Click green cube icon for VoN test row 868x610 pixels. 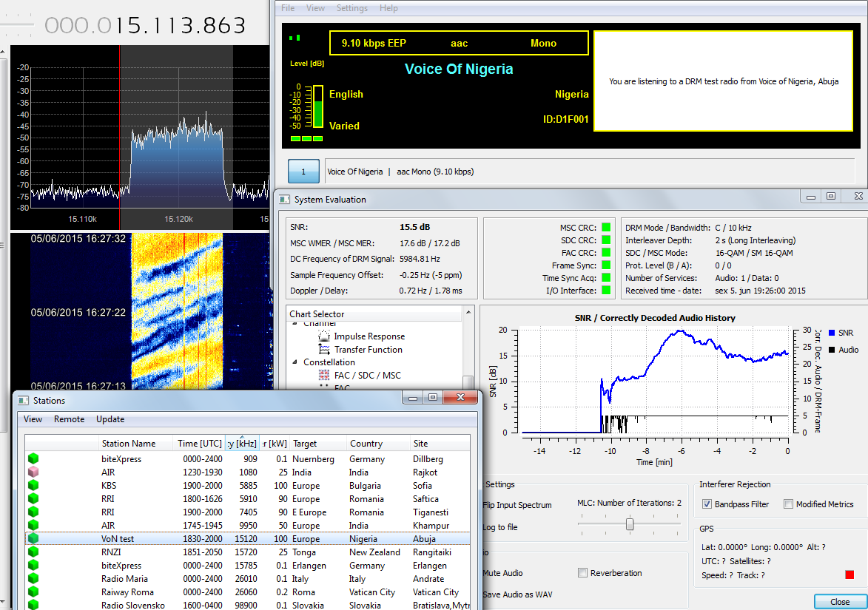[33, 538]
